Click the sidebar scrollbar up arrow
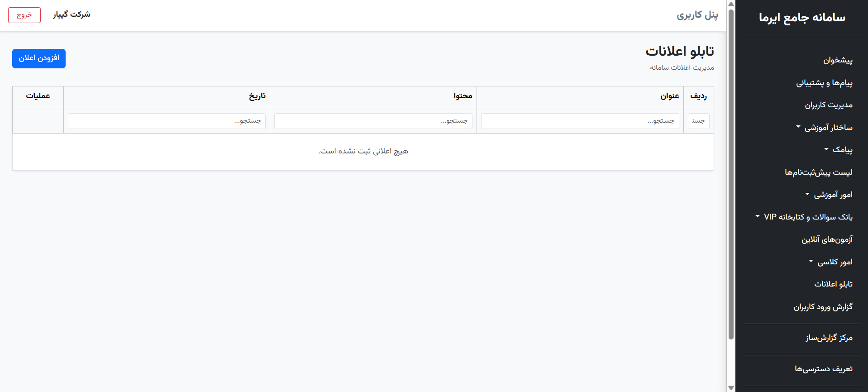This screenshot has height=392, width=868. coord(731,4)
